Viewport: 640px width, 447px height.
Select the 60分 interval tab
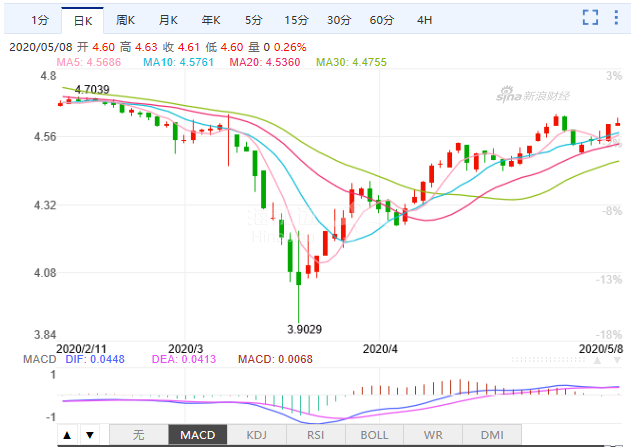381,20
